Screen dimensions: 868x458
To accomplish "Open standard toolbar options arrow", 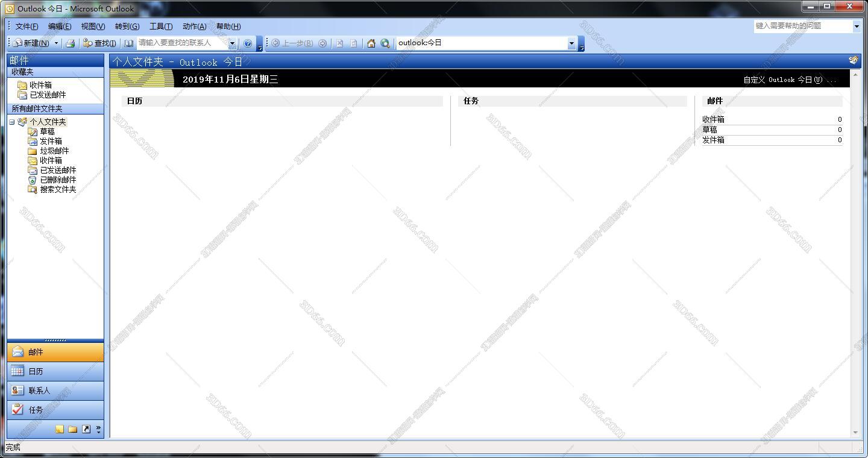I will tap(260, 44).
